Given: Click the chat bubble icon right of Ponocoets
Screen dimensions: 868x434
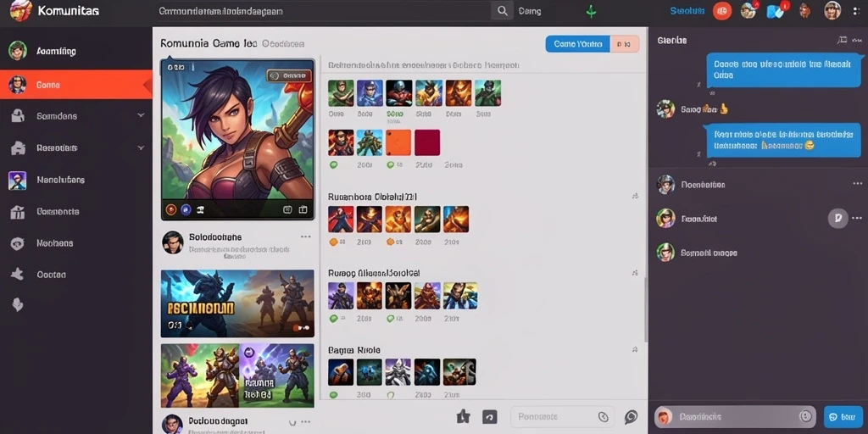Looking at the screenshot, I should (x=631, y=417).
